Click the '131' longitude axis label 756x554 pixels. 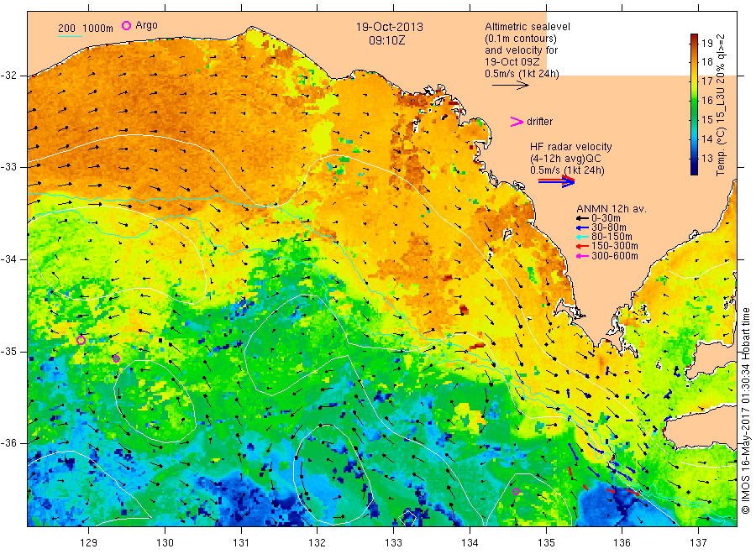coord(241,543)
